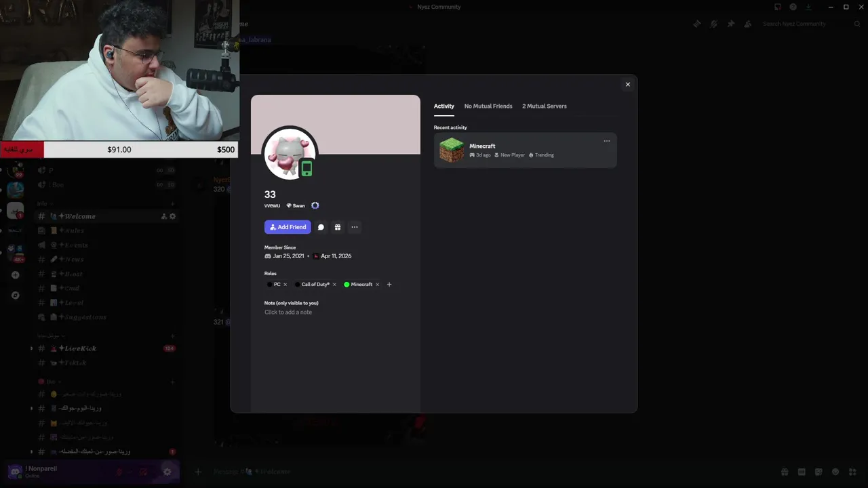
Task: Click the username vvewu
Action: tap(272, 205)
